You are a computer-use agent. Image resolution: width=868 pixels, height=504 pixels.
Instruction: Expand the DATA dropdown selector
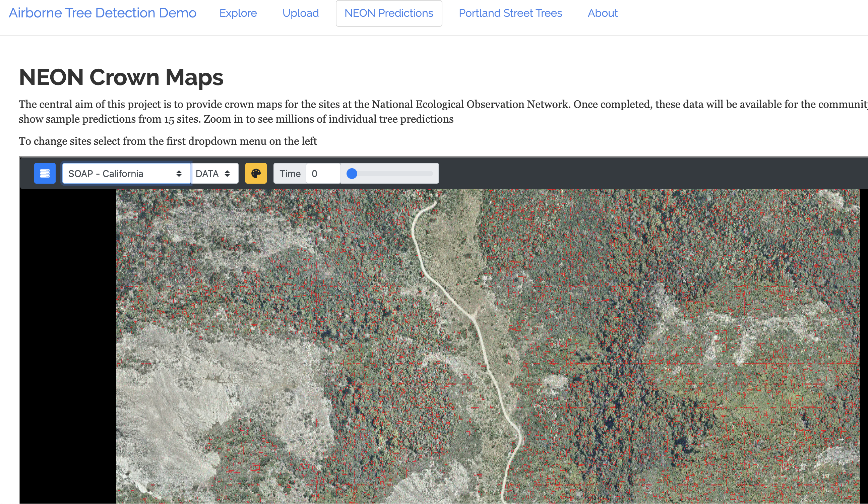[213, 173]
